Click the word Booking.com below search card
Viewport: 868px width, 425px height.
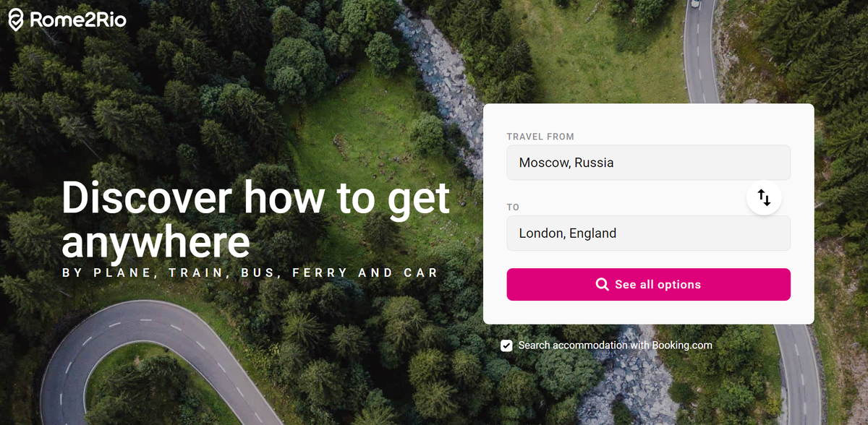682,345
